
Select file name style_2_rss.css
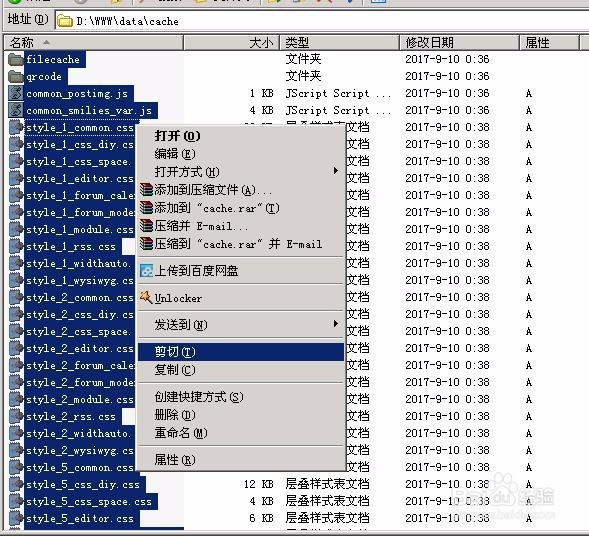71,416
